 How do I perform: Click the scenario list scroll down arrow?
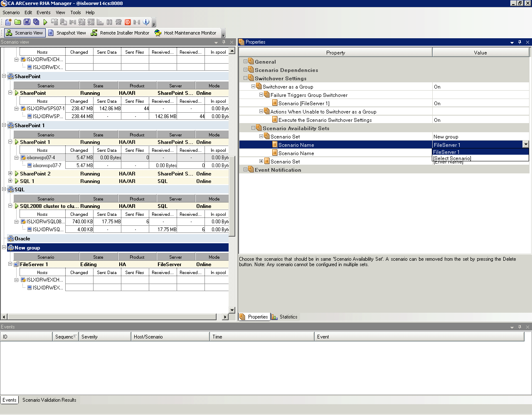coord(232,310)
